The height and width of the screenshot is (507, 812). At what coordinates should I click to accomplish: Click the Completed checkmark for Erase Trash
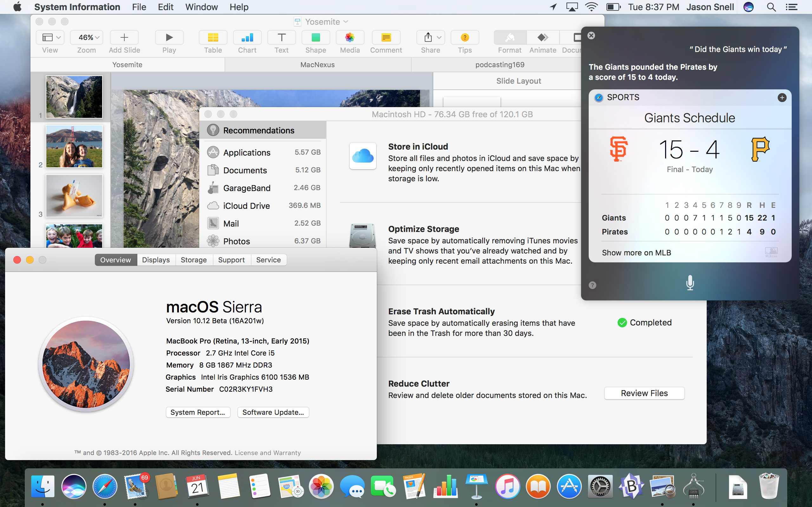pos(621,323)
